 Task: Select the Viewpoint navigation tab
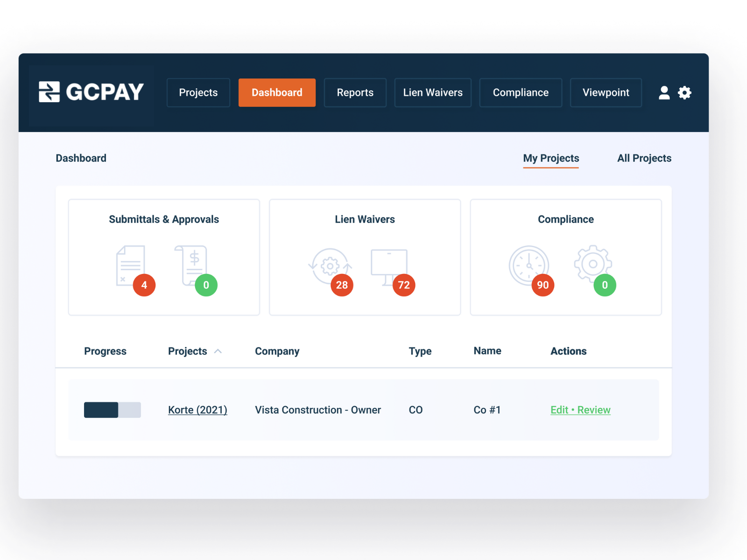point(606,92)
